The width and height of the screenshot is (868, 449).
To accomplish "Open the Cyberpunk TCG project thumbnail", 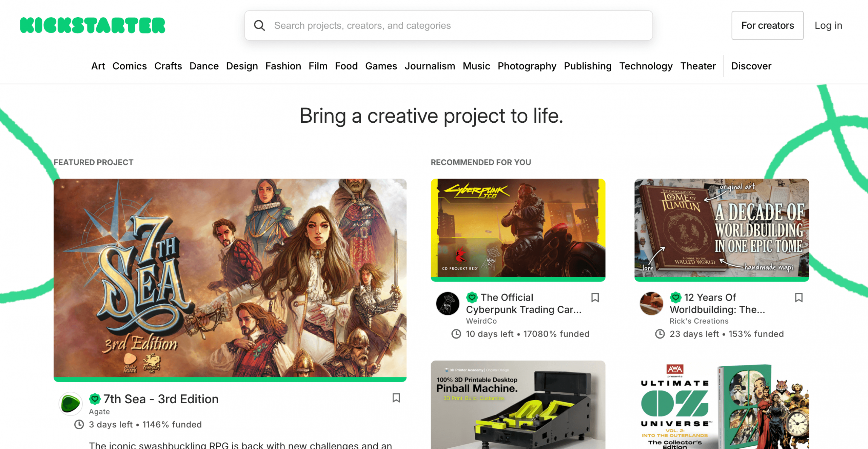I will 518,228.
